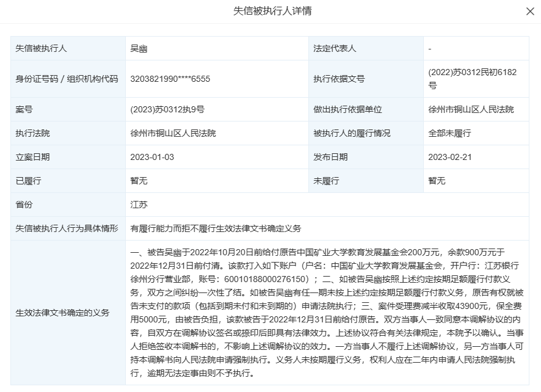Click the 做出执行依据单位 court value
The width and height of the screenshot is (541, 392).
click(471, 110)
